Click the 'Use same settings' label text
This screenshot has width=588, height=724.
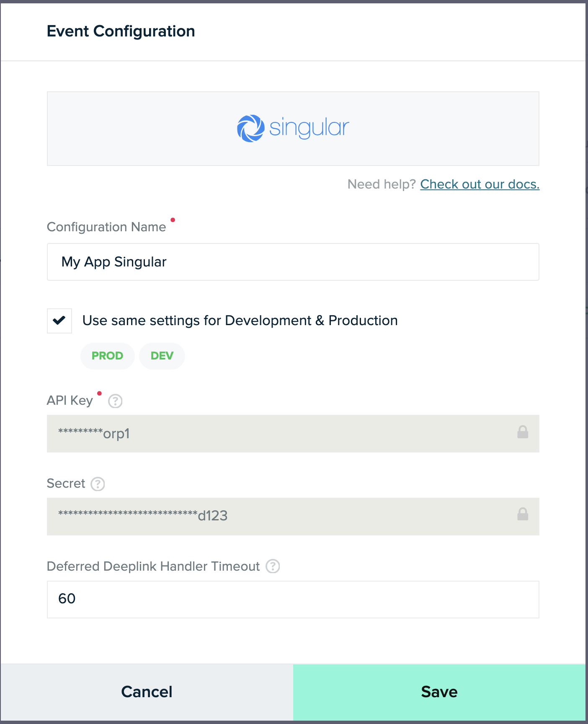click(240, 321)
